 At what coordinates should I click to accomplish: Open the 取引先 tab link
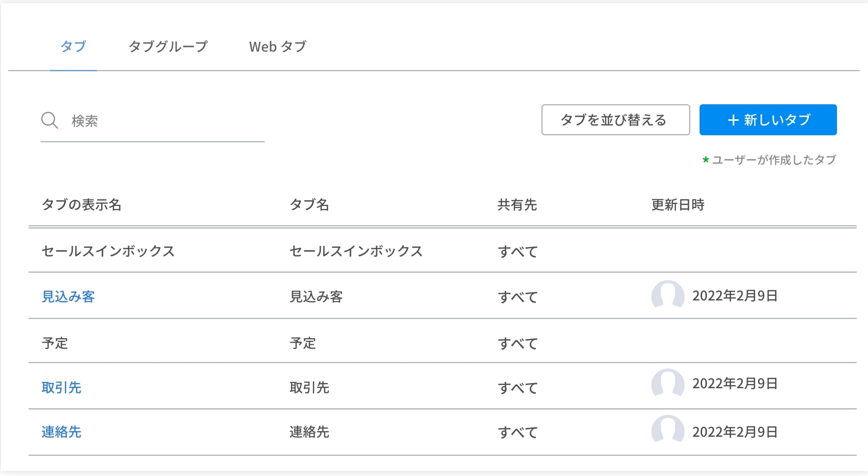(61, 388)
